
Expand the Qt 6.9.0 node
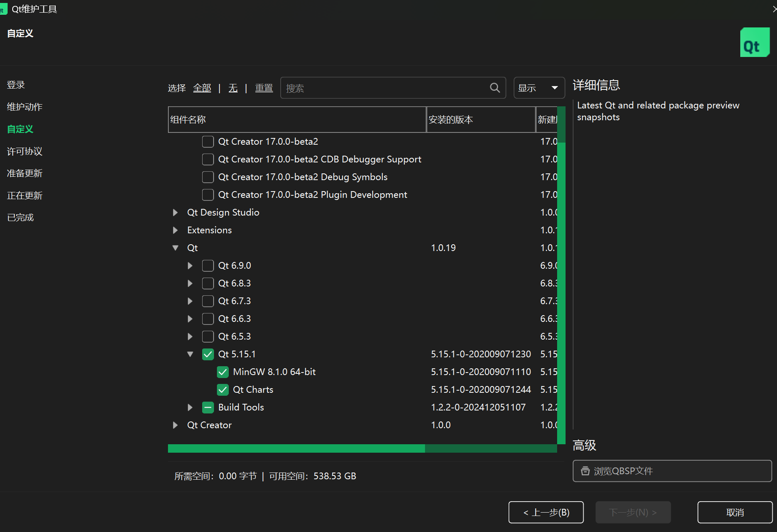[x=190, y=266]
